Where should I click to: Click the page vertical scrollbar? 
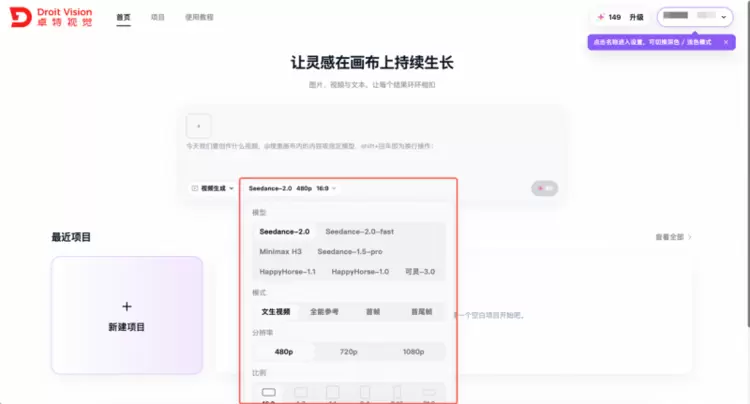748,163
